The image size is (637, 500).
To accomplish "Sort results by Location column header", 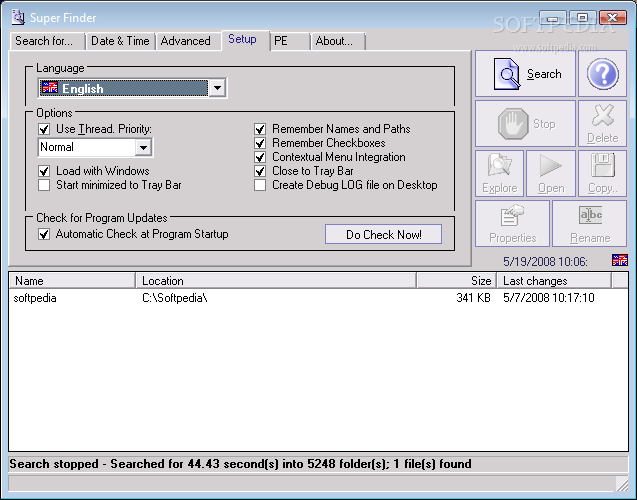I will 276,281.
